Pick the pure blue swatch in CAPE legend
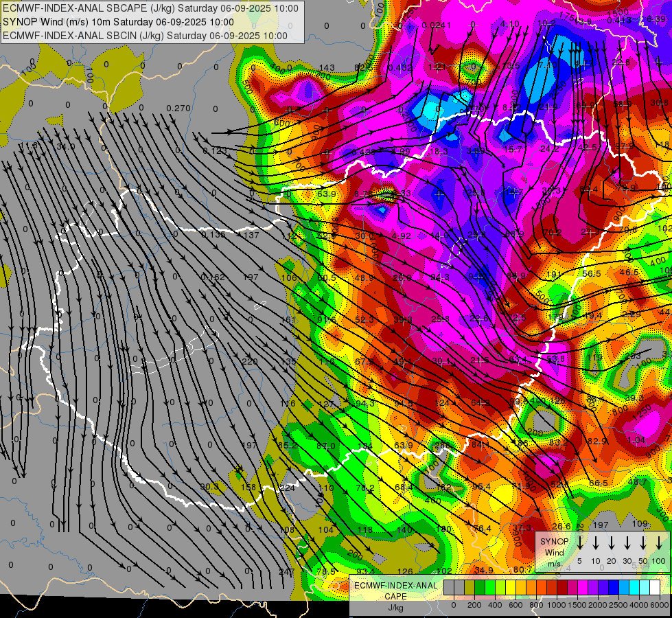The image size is (672, 618). pos(613,588)
